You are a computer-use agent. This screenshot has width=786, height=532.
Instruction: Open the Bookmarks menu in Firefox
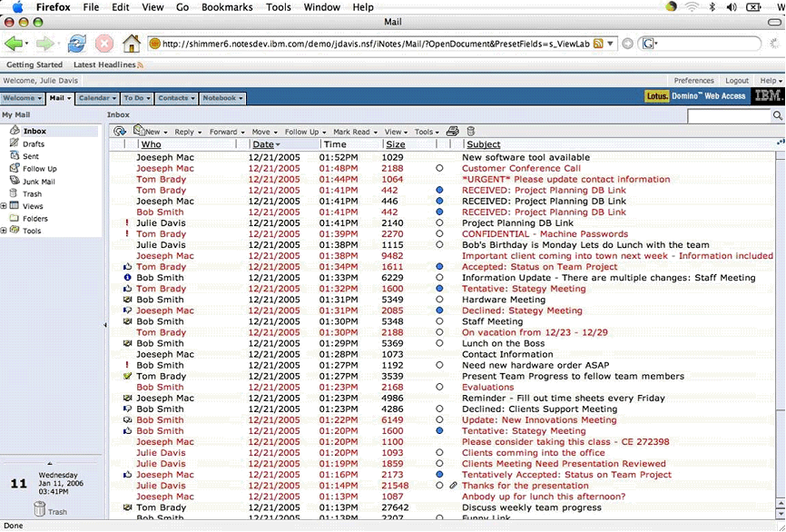227,7
